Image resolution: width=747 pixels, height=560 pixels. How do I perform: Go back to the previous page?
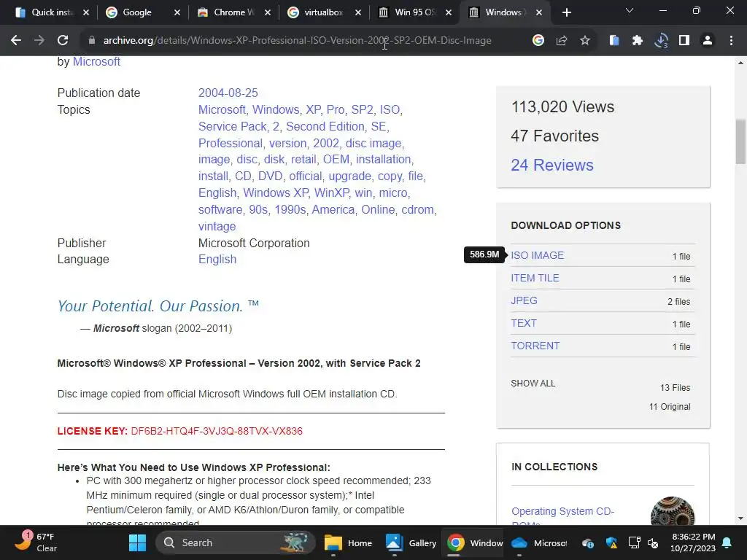click(16, 41)
